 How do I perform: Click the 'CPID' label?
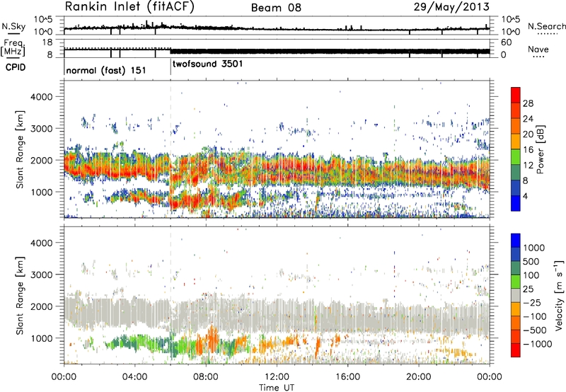[x=16, y=67]
